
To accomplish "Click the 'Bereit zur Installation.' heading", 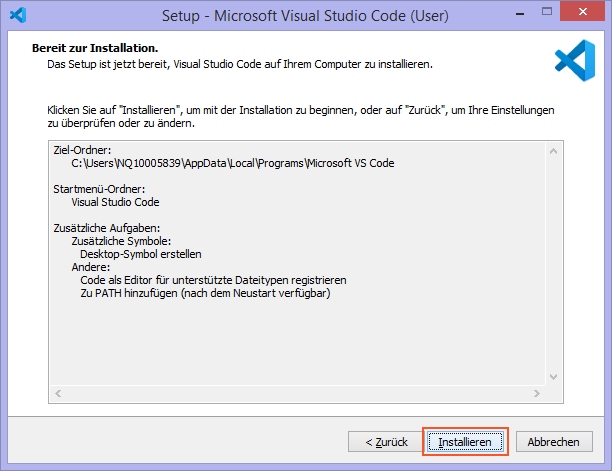I will pyautogui.click(x=95, y=48).
